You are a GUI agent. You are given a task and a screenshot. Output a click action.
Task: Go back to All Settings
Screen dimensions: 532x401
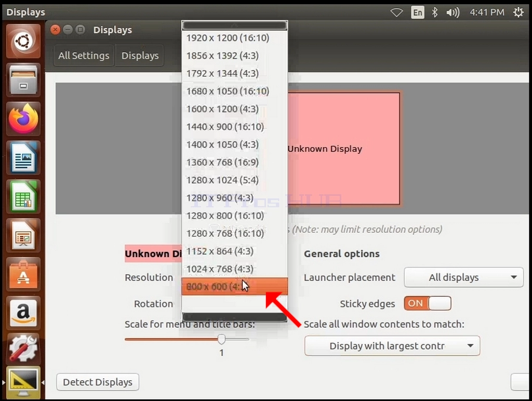84,55
